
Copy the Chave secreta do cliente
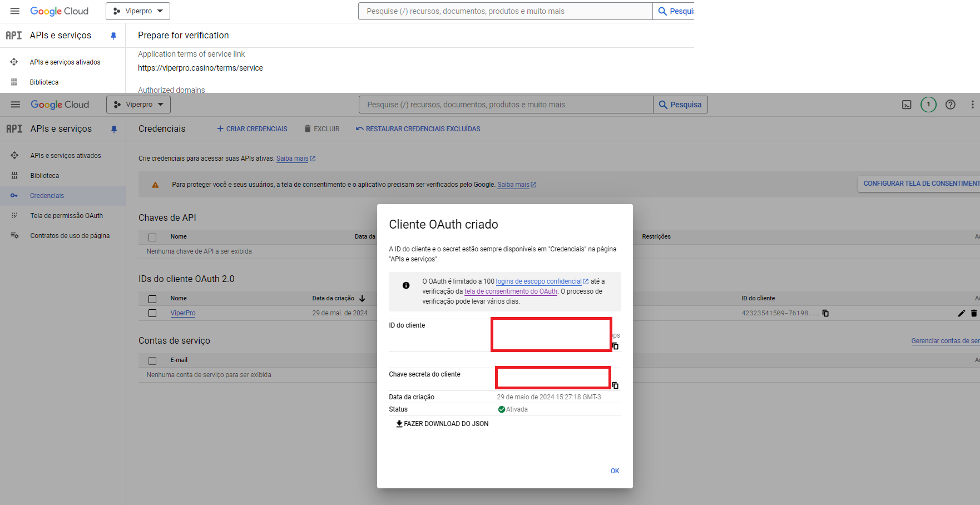615,385
